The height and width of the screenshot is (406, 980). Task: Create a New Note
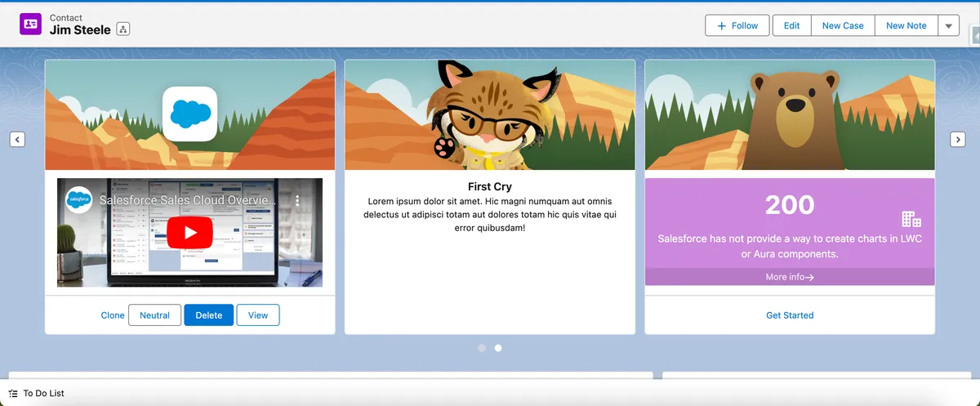click(906, 25)
